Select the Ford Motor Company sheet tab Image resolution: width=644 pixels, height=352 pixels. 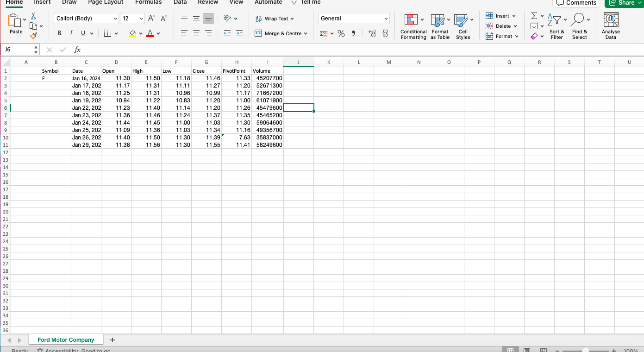(66, 340)
